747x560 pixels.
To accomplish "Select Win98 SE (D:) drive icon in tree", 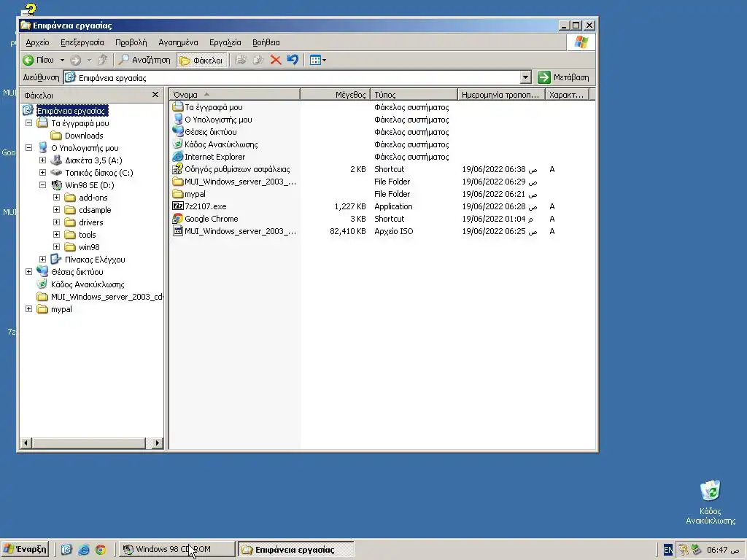I will pyautogui.click(x=57, y=185).
